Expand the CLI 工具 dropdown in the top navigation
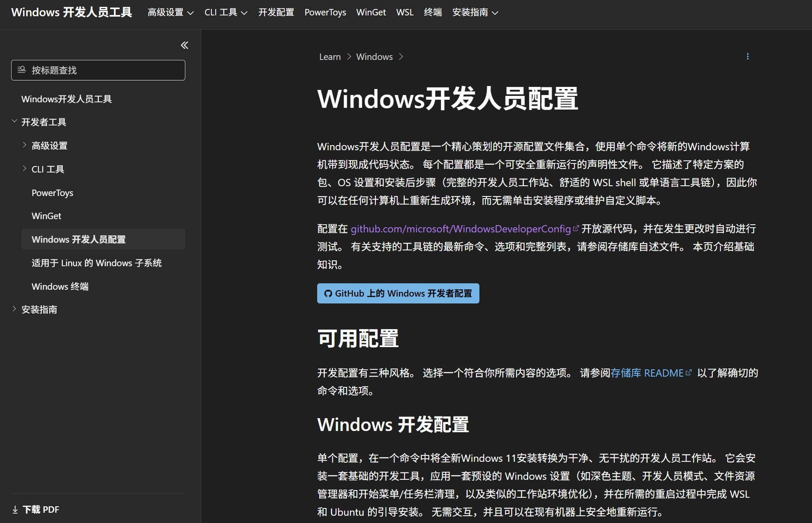 pos(226,12)
